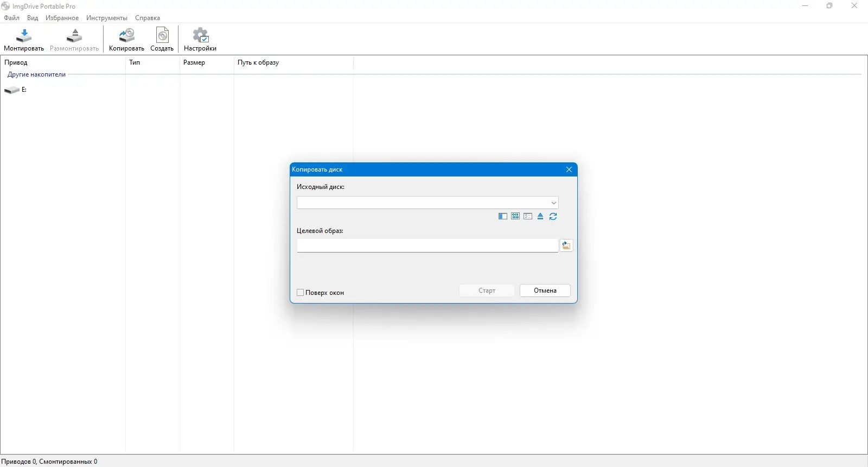
Task: Eject the source disc with the eject icon
Action: click(x=540, y=216)
